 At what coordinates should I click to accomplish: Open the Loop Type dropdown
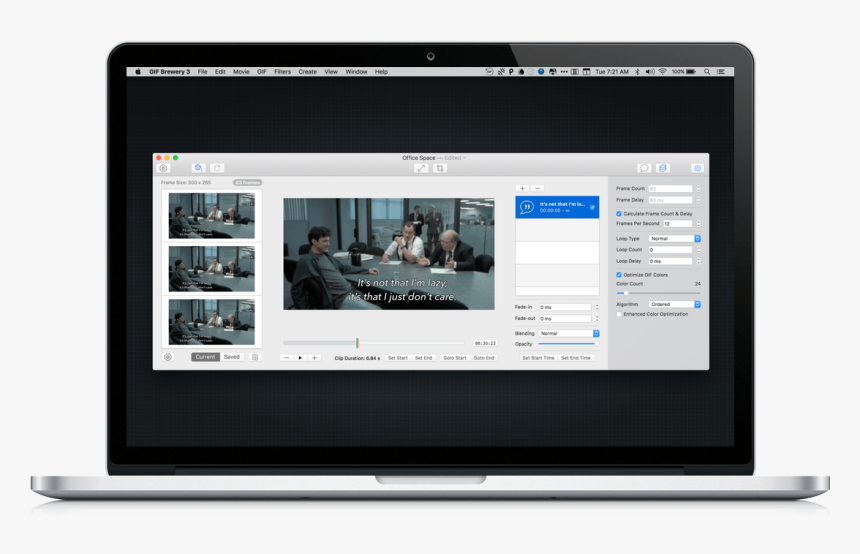click(675, 239)
